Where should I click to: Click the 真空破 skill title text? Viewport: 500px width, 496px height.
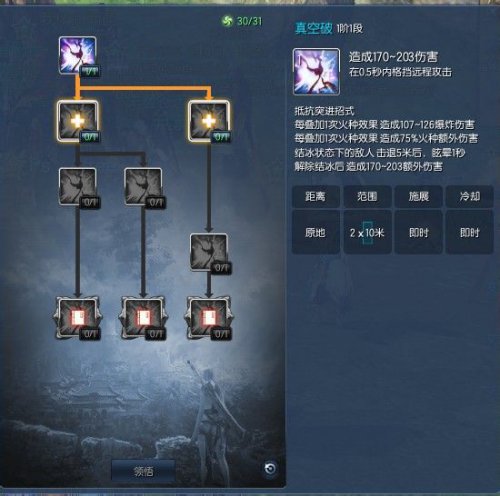coord(314,29)
